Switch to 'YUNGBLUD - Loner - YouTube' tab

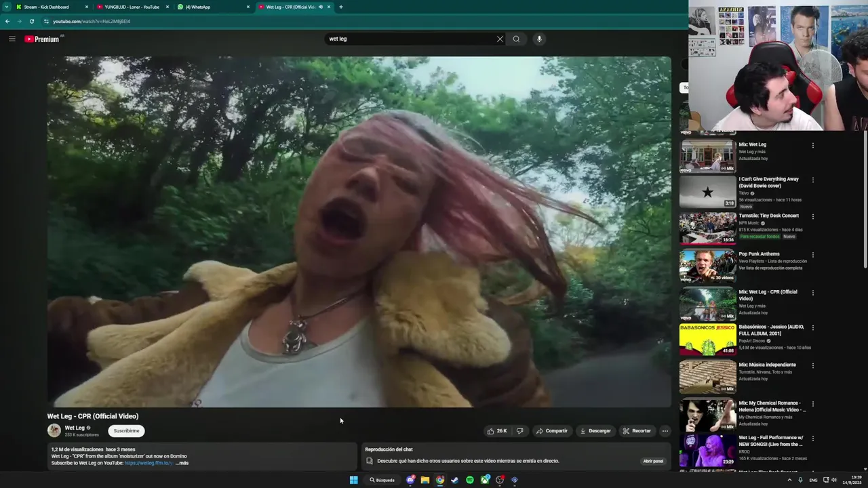tap(132, 7)
